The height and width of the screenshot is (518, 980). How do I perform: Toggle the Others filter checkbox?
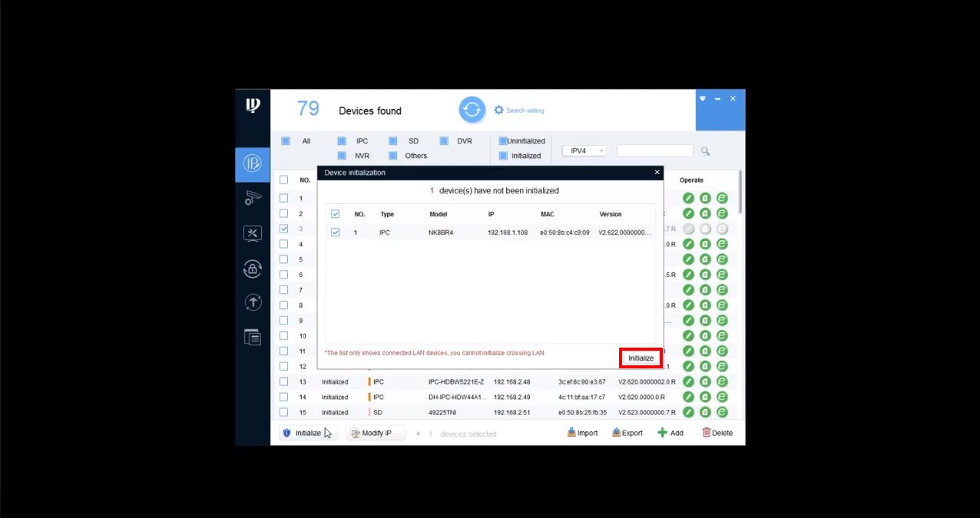point(392,156)
